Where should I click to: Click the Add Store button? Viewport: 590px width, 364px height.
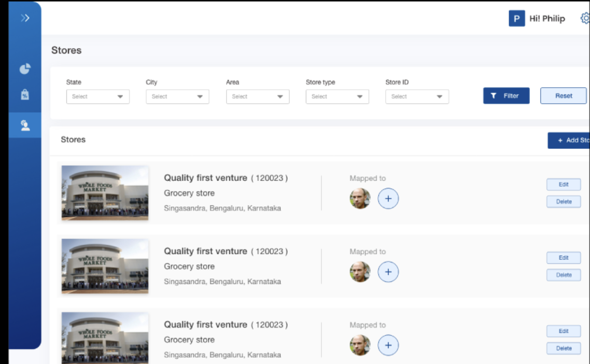pos(569,141)
